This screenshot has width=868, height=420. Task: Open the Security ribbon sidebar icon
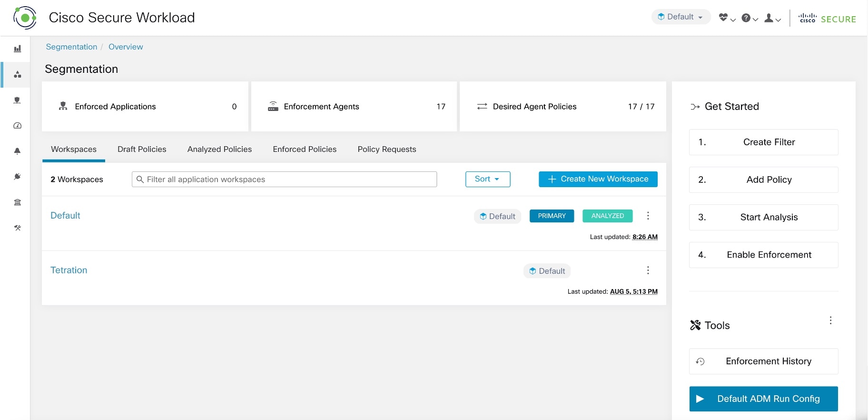coord(18,100)
